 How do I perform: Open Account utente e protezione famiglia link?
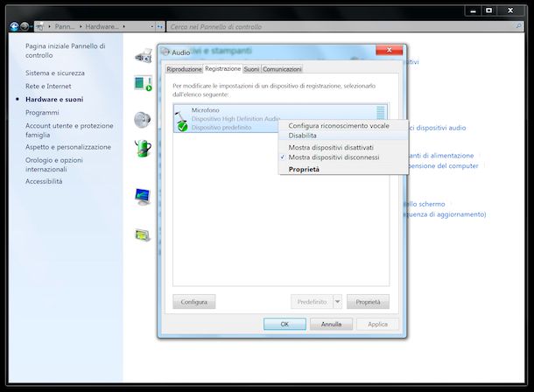[x=69, y=130]
